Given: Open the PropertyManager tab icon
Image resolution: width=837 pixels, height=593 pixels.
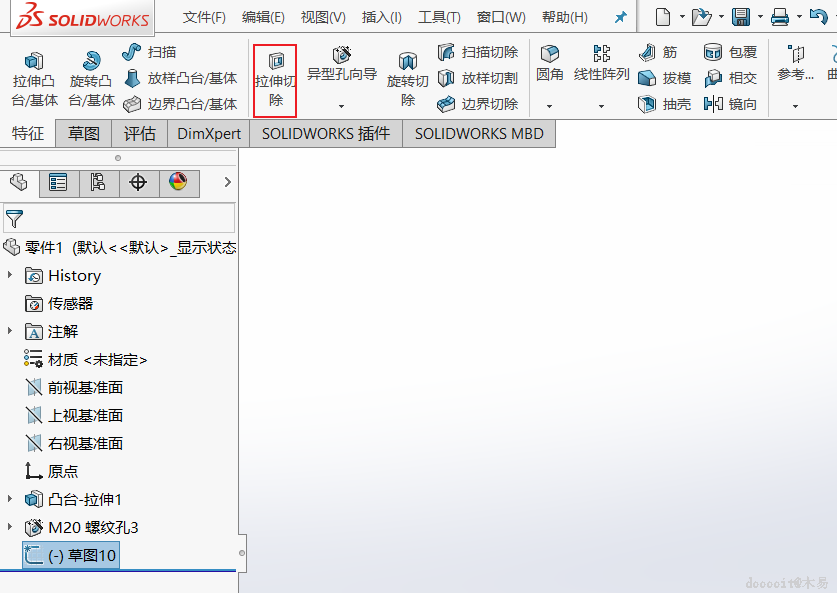Looking at the screenshot, I should tap(58, 183).
